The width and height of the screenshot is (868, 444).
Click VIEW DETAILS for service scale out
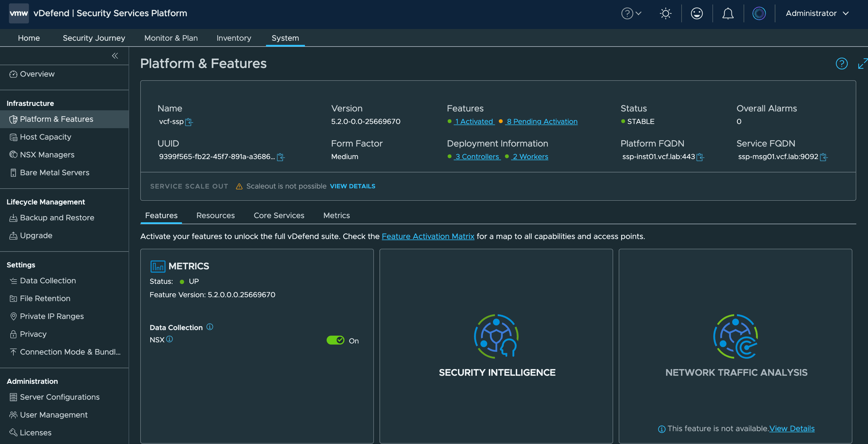pyautogui.click(x=352, y=186)
